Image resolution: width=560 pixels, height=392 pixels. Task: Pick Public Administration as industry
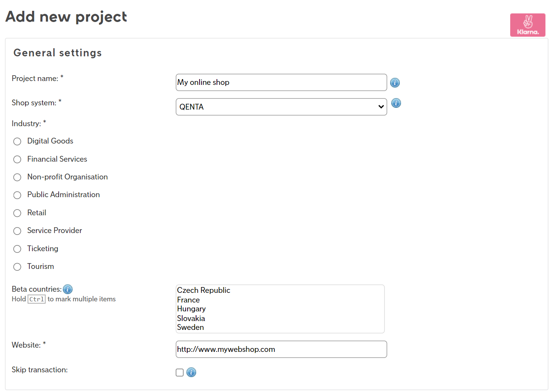pyautogui.click(x=17, y=195)
